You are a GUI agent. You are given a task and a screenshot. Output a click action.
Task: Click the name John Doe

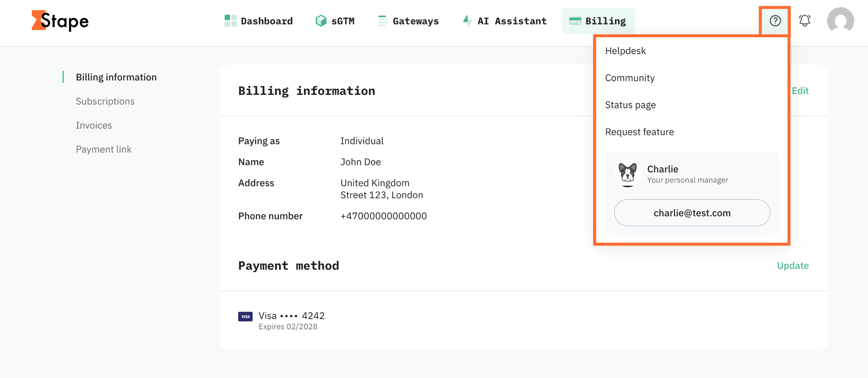pyautogui.click(x=361, y=162)
